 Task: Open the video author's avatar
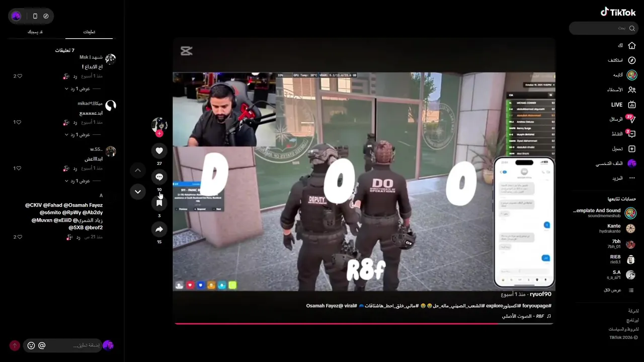point(159,125)
